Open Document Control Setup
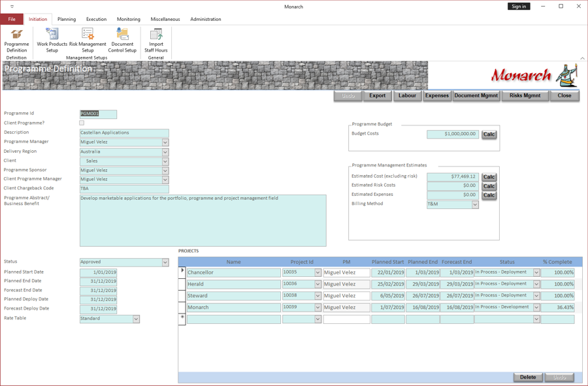Screen dimensions: 588x386 122,40
